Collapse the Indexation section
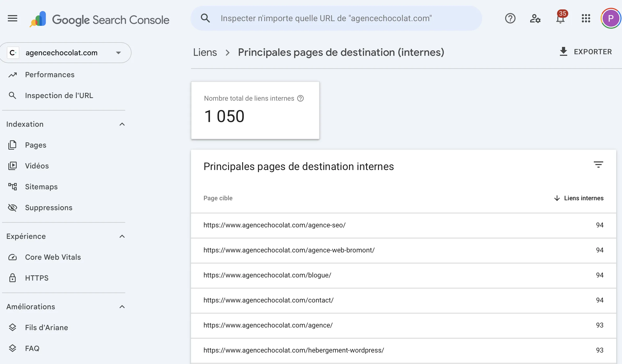622x364 pixels. point(122,124)
